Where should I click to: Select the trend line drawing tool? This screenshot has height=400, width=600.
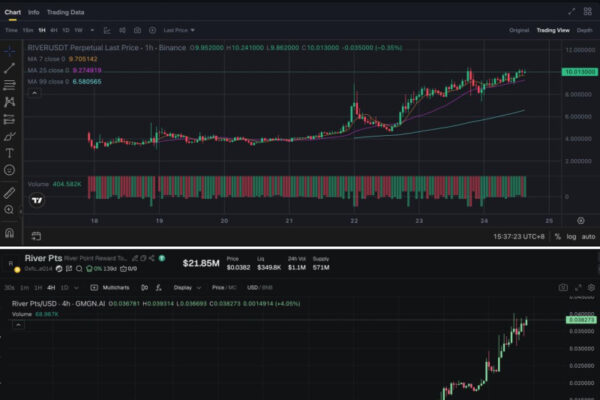(x=9, y=67)
